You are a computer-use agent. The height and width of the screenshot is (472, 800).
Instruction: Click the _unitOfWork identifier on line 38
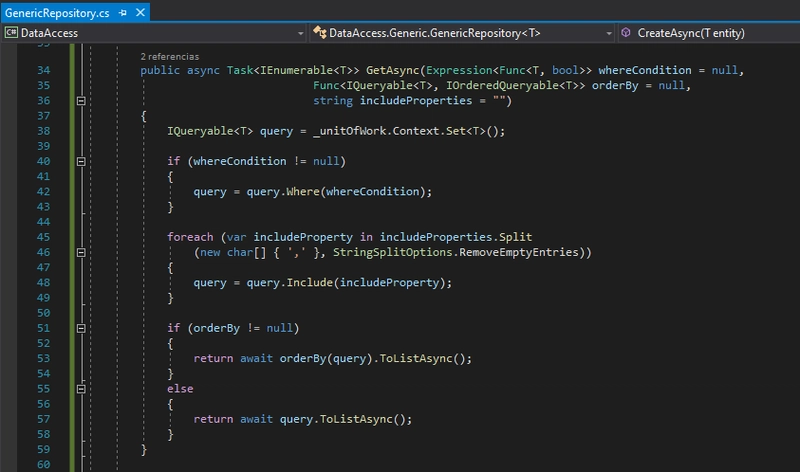pos(348,131)
